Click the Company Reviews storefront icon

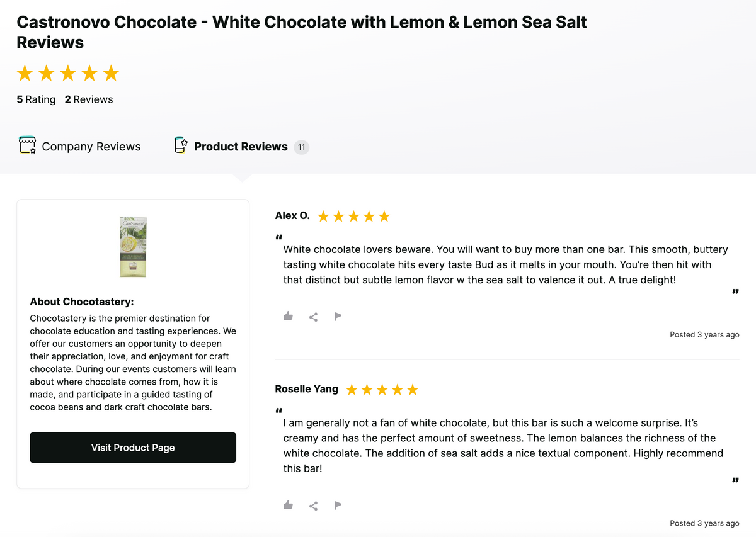[x=26, y=146]
